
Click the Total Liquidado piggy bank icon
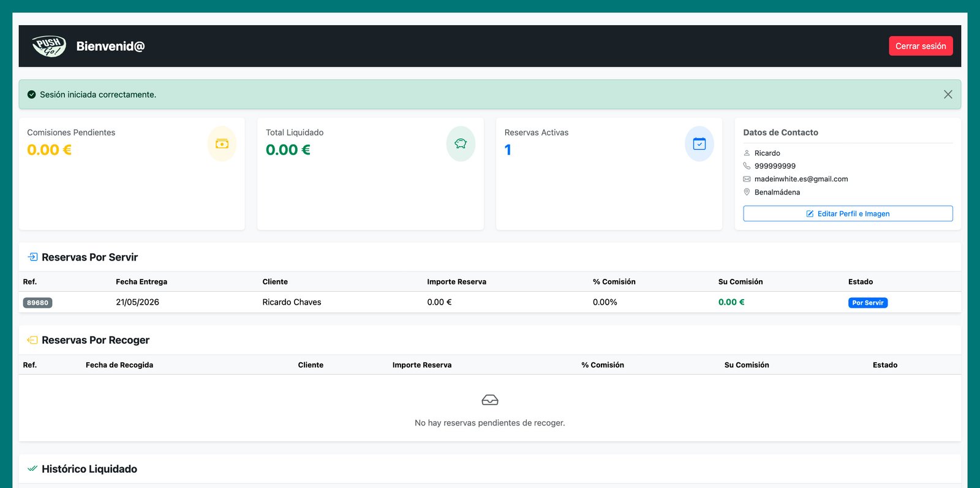(x=461, y=144)
